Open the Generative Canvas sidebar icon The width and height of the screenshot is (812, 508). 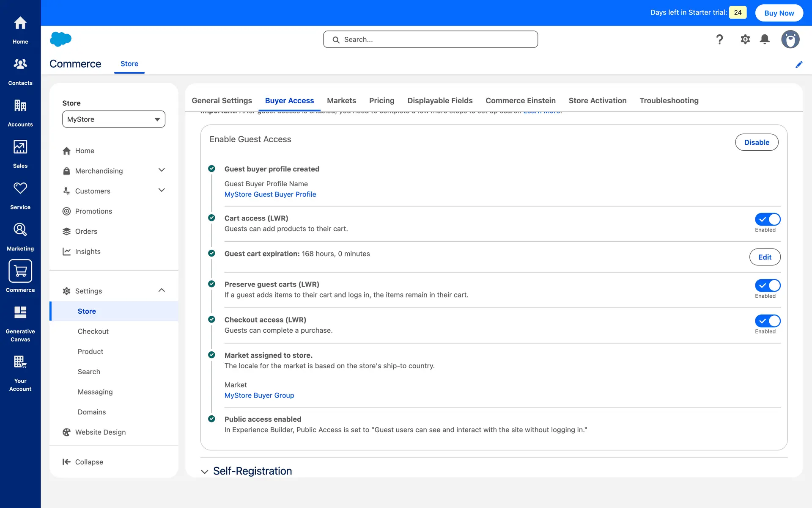tap(20, 313)
